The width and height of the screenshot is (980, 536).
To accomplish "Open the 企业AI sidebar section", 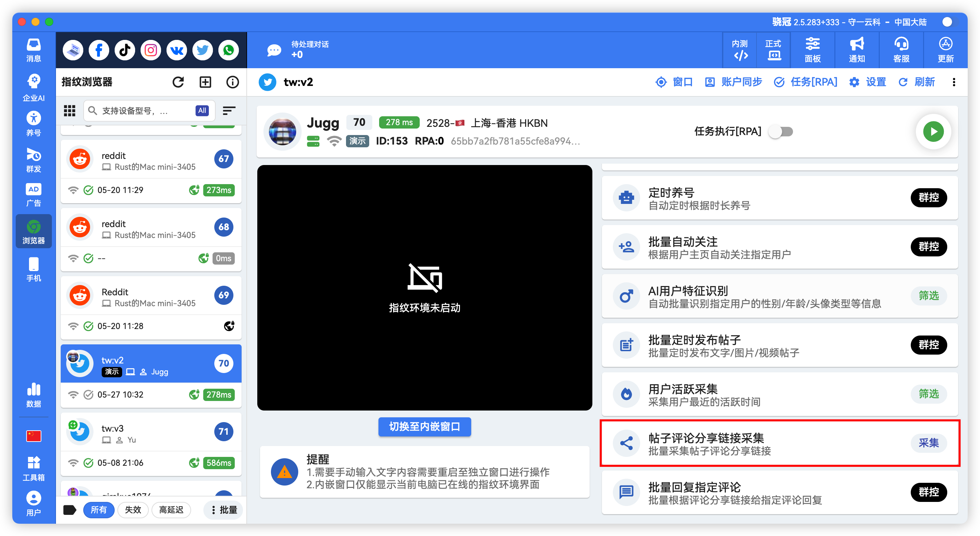I will point(33,87).
